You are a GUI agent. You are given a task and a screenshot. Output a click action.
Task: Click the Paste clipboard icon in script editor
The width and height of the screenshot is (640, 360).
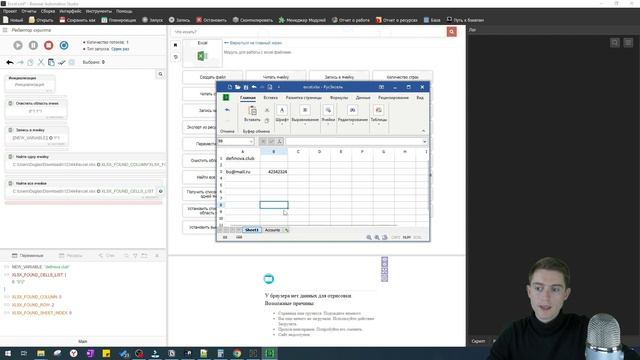point(51,62)
